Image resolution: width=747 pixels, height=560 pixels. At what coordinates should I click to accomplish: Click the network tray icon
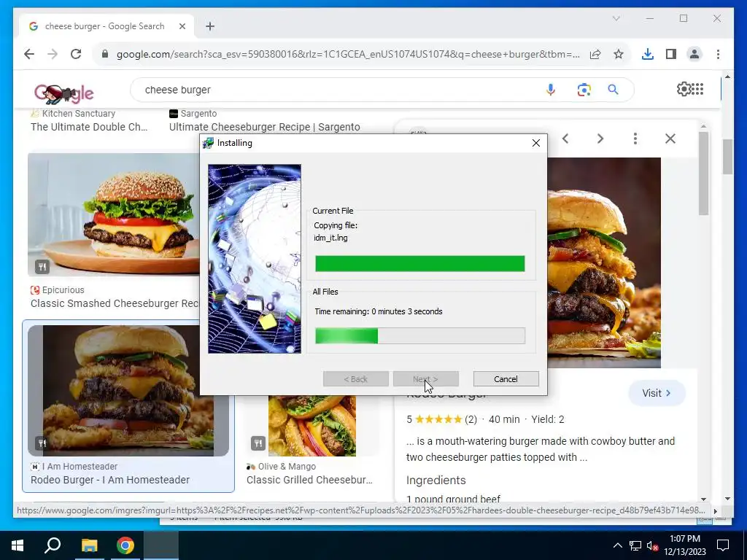coord(635,545)
